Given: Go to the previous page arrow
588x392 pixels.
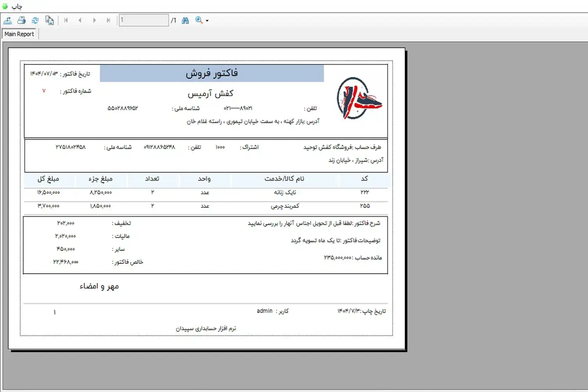Looking at the screenshot, I should coord(80,20).
